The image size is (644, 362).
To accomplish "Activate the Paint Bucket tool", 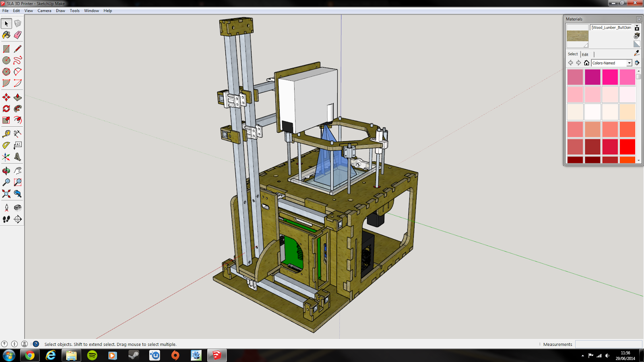I will tap(6, 35).
